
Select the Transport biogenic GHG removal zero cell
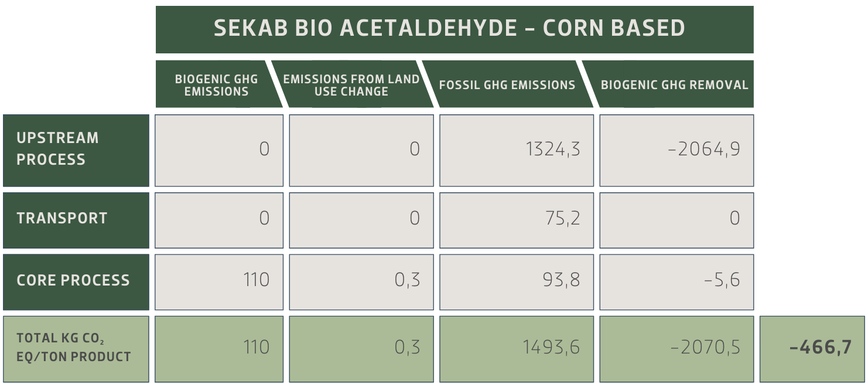click(x=676, y=219)
